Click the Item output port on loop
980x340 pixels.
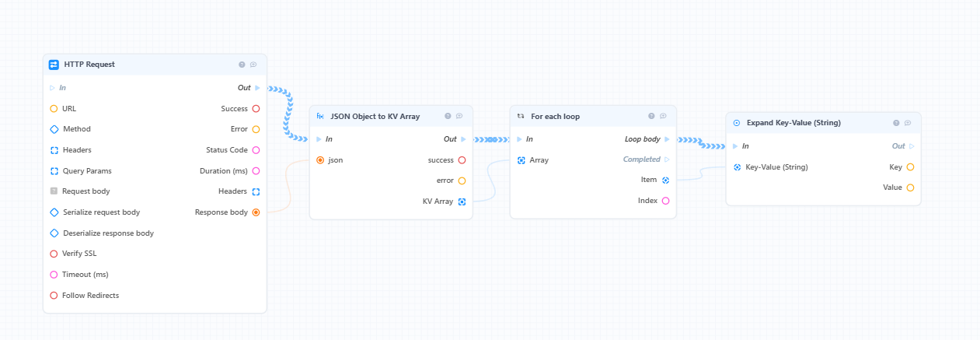coord(665,180)
